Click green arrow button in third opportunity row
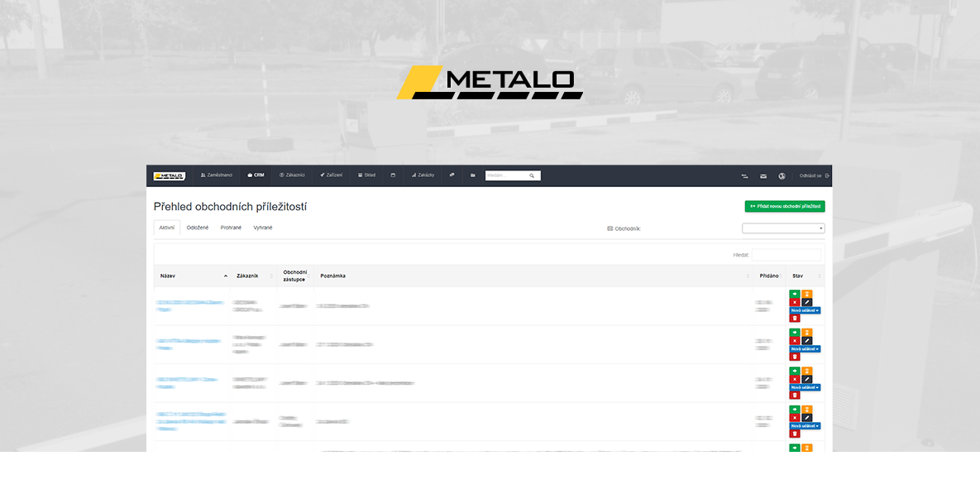Viewport: 980px width, 480px height. pos(795,371)
